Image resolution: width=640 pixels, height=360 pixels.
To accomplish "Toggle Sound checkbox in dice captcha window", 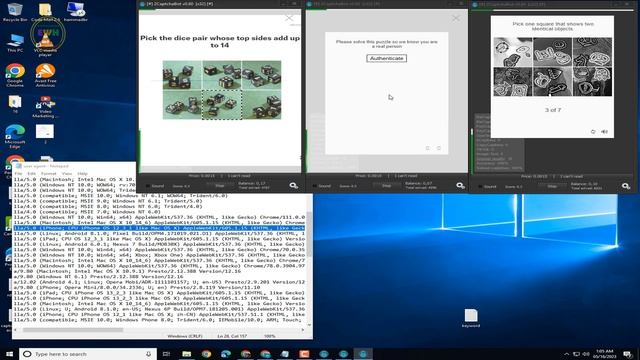I will tap(148, 186).
